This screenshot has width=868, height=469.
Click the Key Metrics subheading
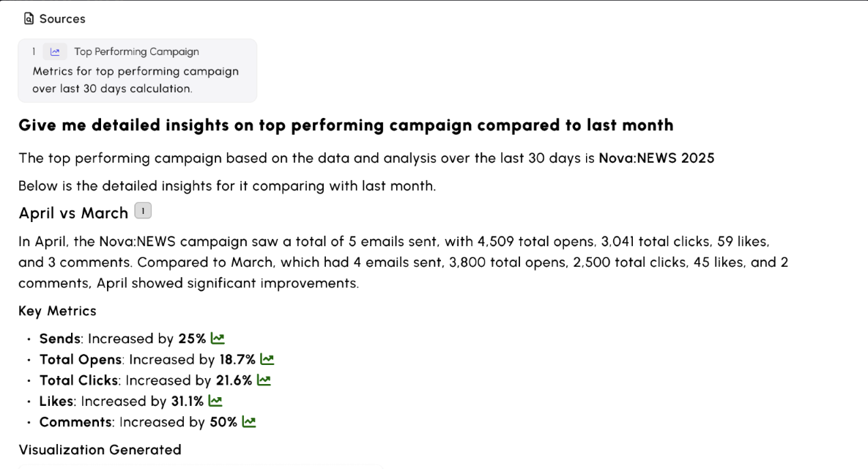pos(57,311)
